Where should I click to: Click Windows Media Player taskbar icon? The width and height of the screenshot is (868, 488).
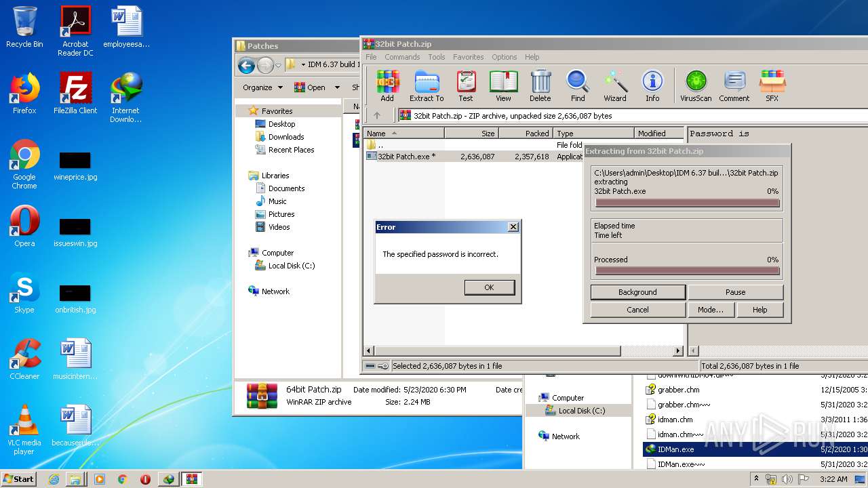pos(99,479)
